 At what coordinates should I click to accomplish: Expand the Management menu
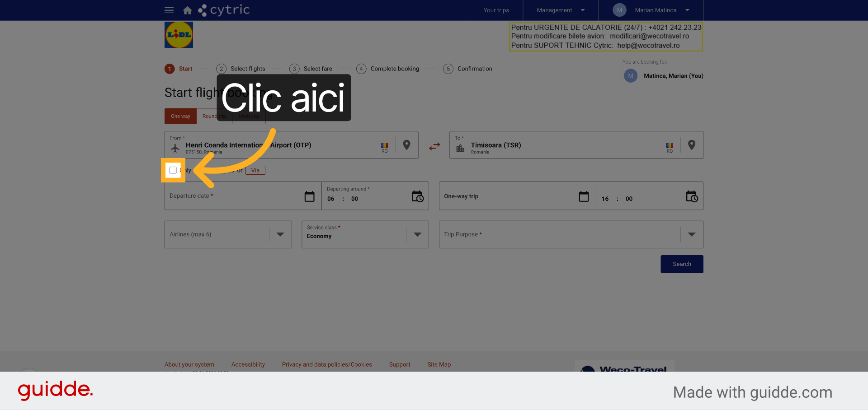coord(561,10)
